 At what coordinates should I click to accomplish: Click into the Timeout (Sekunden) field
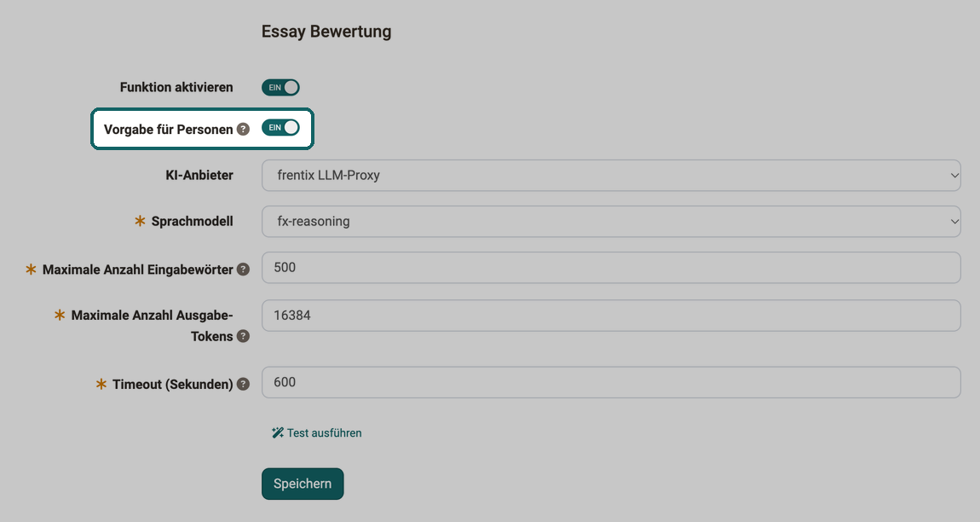(x=611, y=382)
